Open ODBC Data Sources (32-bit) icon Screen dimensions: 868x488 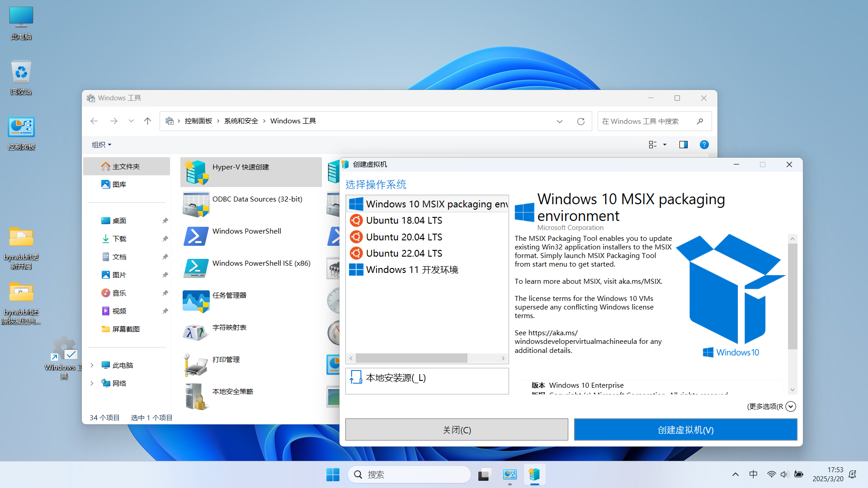(196, 204)
